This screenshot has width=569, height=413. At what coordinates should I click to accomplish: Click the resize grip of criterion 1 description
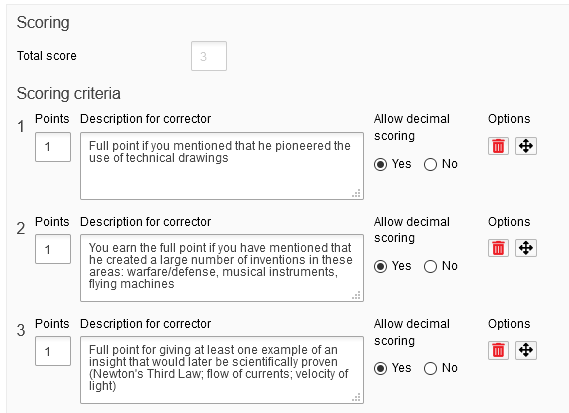pos(356,193)
